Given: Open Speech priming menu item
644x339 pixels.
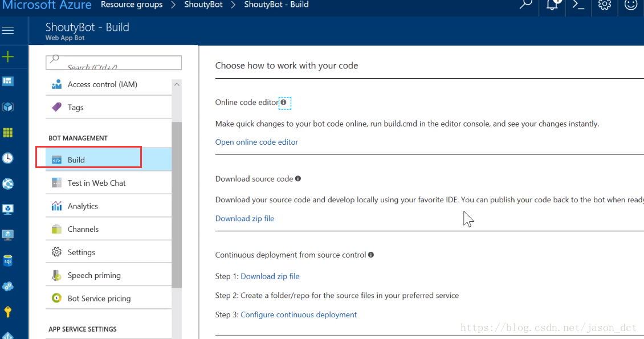Looking at the screenshot, I should coord(108,275).
